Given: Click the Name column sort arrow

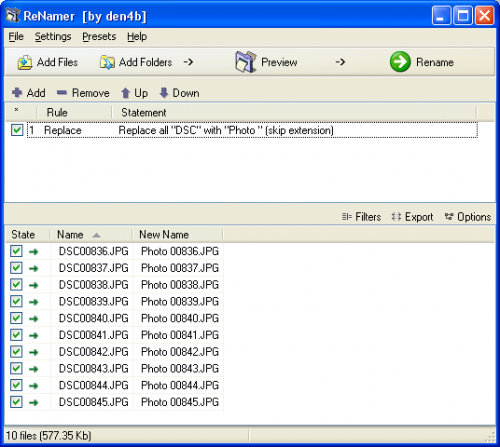Looking at the screenshot, I should (96, 235).
